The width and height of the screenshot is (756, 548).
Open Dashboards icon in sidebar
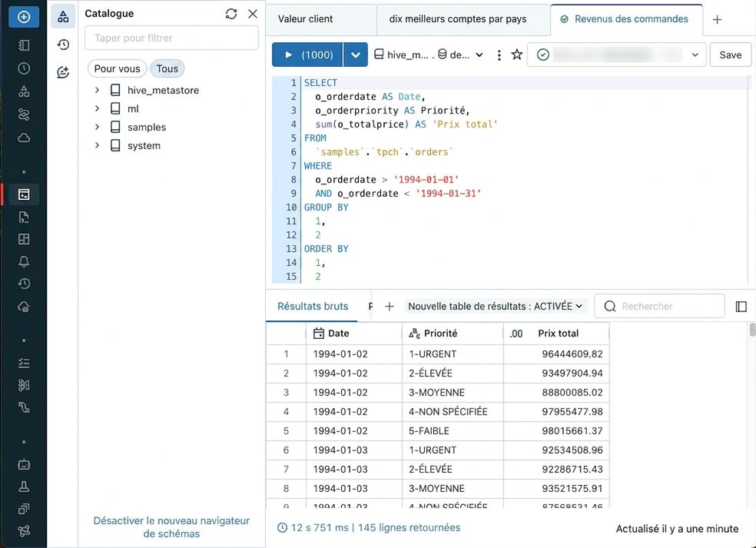[x=24, y=239]
